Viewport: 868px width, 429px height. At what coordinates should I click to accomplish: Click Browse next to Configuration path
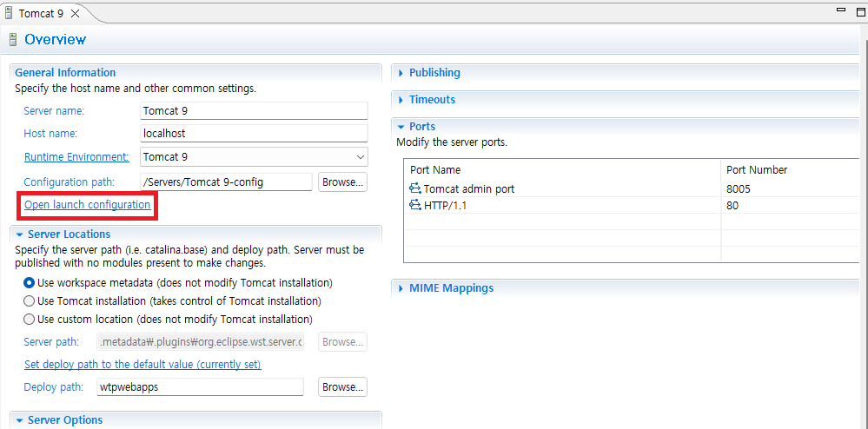click(342, 181)
